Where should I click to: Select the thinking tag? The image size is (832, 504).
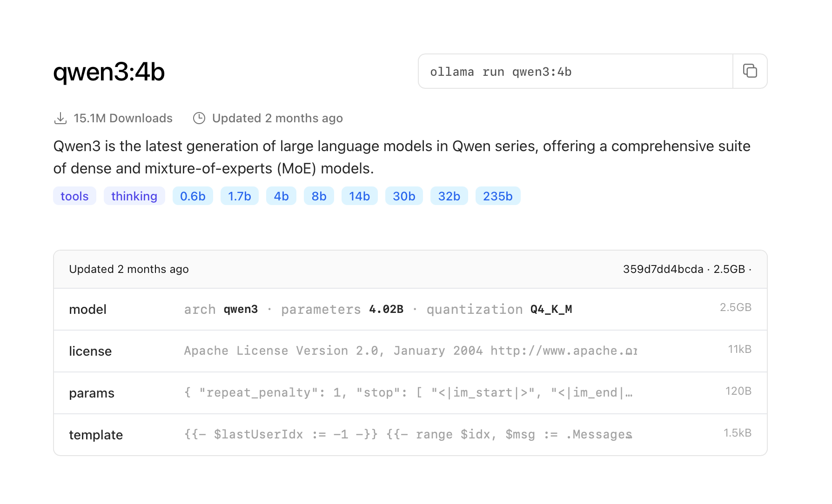134,196
